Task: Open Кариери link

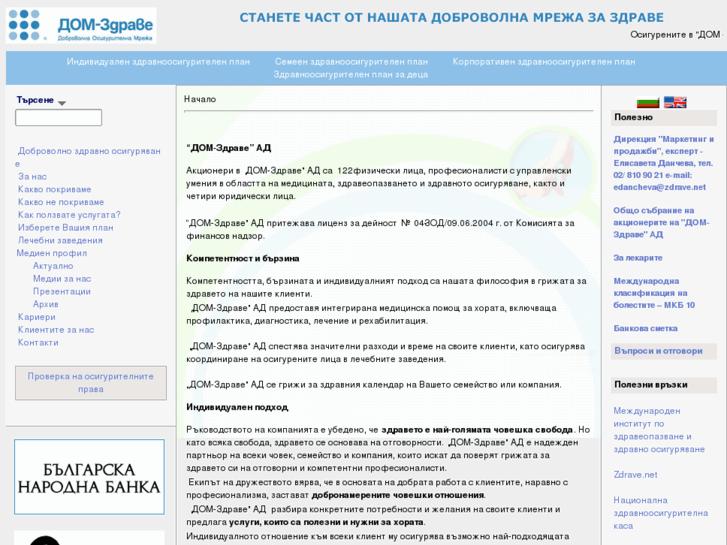Action: 37,317
